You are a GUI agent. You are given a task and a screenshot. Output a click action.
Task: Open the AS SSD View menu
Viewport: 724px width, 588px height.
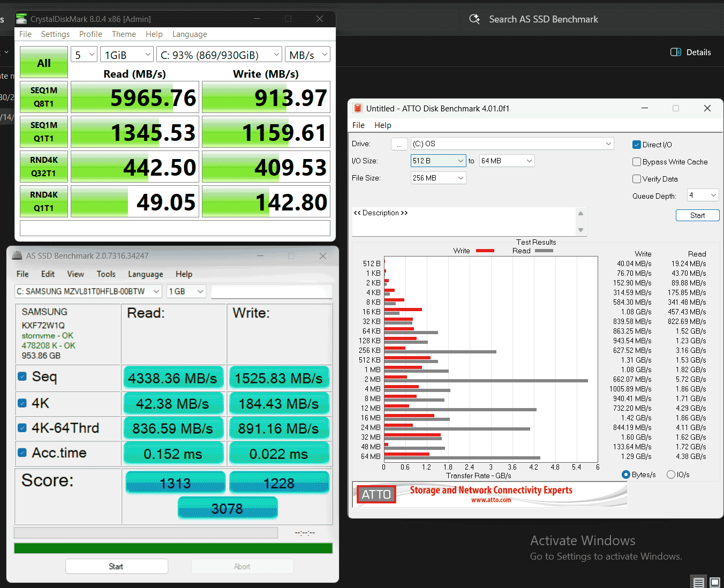point(76,274)
